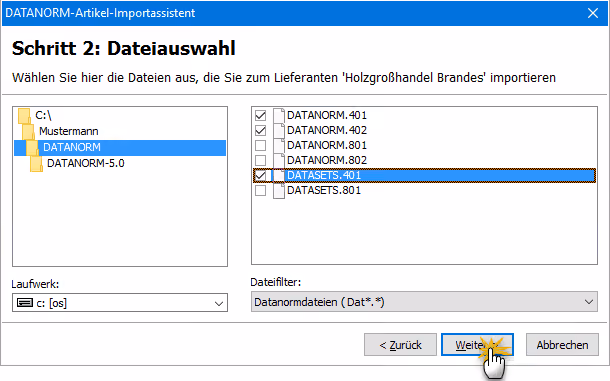Open the Dateifilter dropdown
This screenshot has height=381, width=610.
589,302
